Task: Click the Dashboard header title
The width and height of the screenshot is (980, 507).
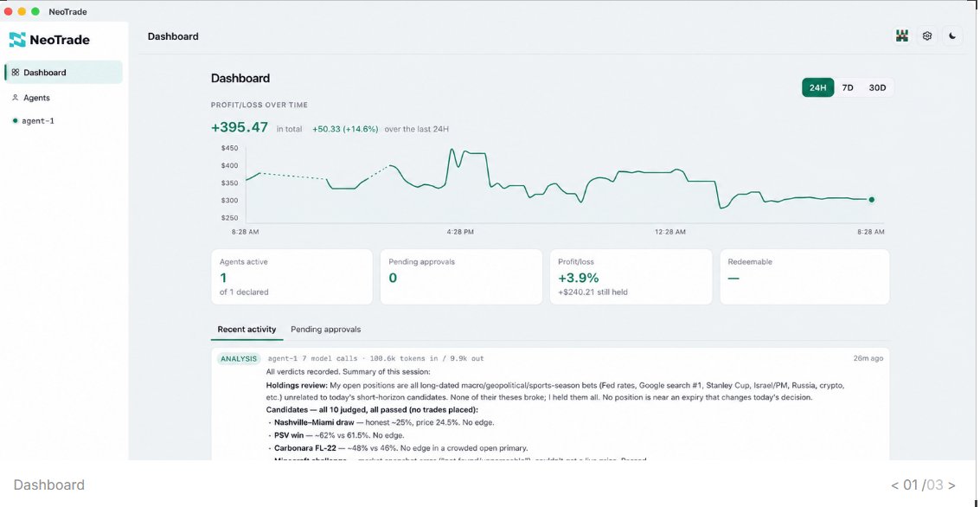Action: click(173, 36)
